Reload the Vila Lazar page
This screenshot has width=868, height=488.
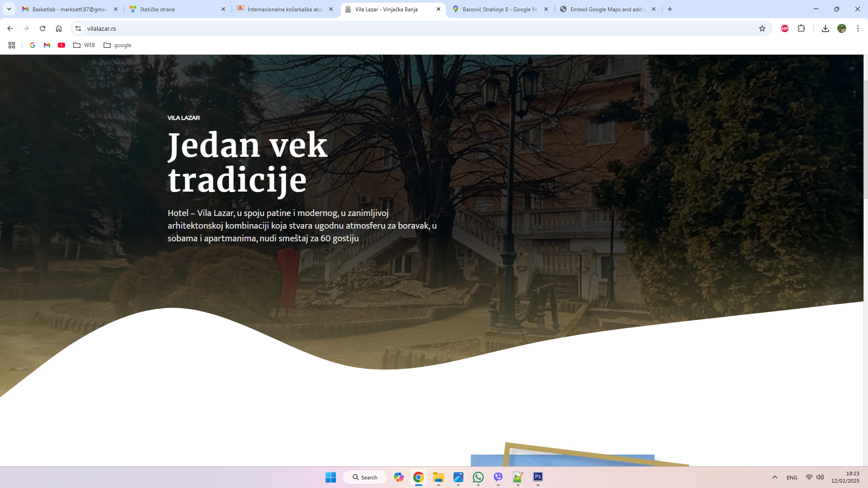42,28
